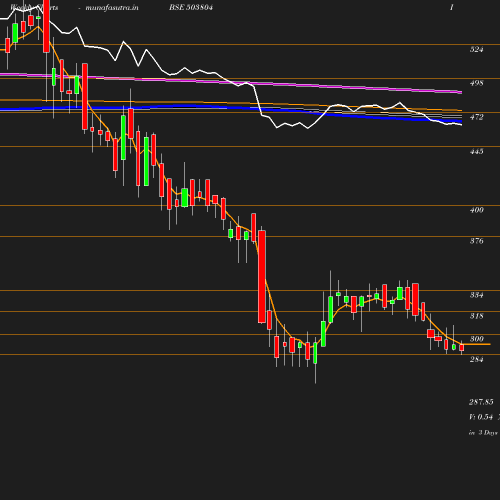This screenshot has height=500, width=500.
Task: Click the 'in 3 Days' caption
Action: point(483,433)
